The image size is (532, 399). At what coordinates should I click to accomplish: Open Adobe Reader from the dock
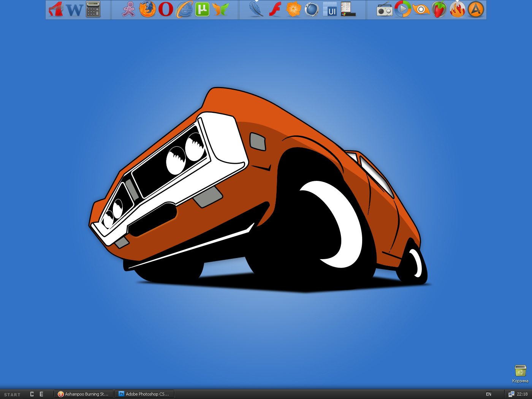[56, 9]
